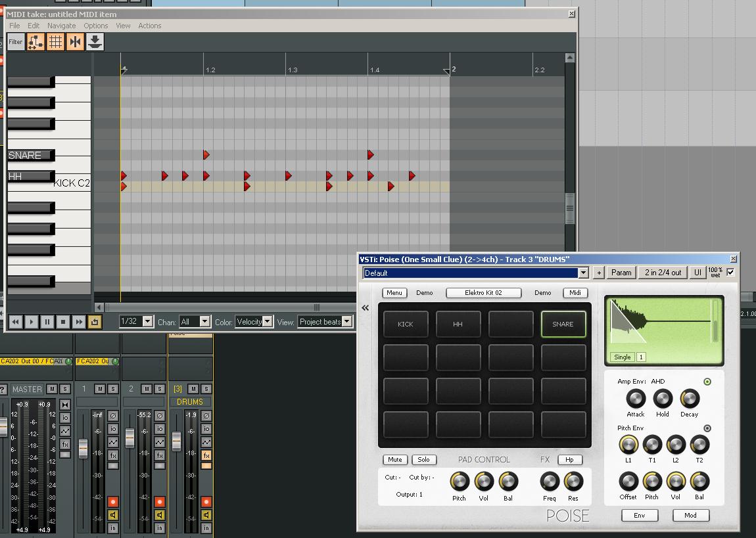The width and height of the screenshot is (756, 538).
Task: Toggle the Amp Env enable indicator
Action: tap(707, 382)
